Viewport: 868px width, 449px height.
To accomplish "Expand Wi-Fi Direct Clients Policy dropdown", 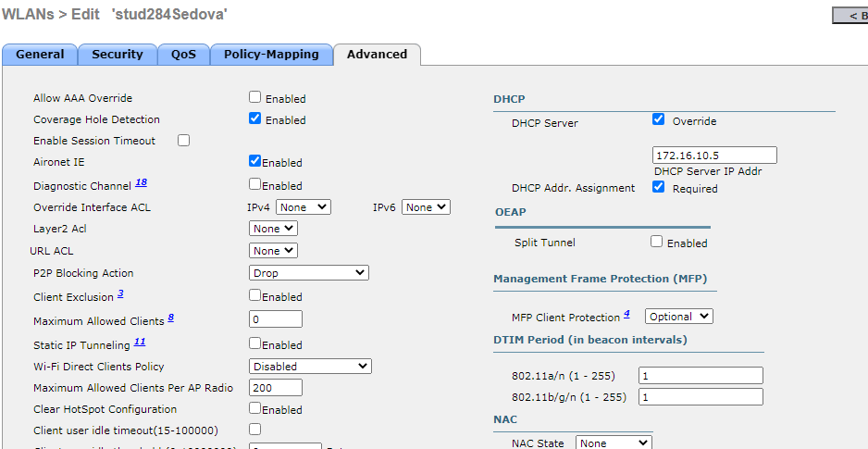I will coord(311,367).
